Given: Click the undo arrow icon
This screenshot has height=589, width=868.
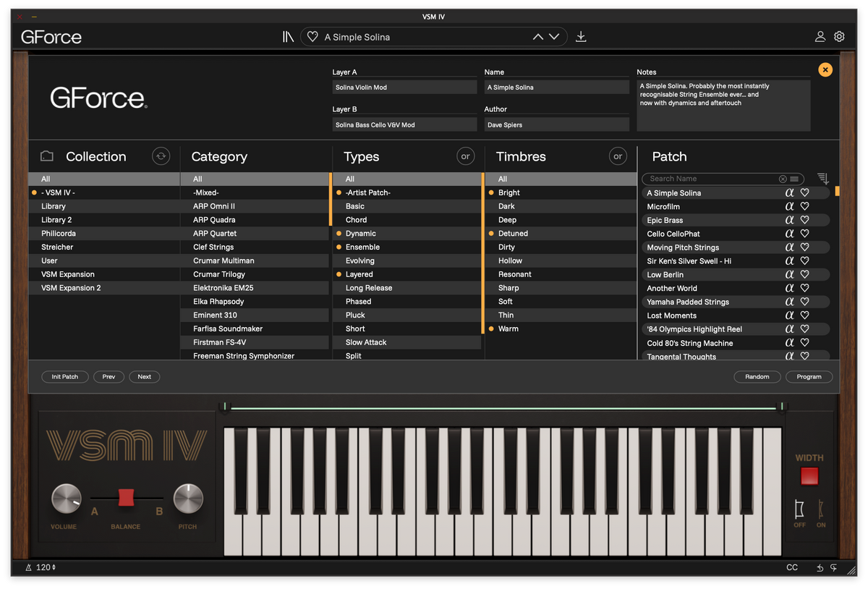Looking at the screenshot, I should pyautogui.click(x=820, y=568).
